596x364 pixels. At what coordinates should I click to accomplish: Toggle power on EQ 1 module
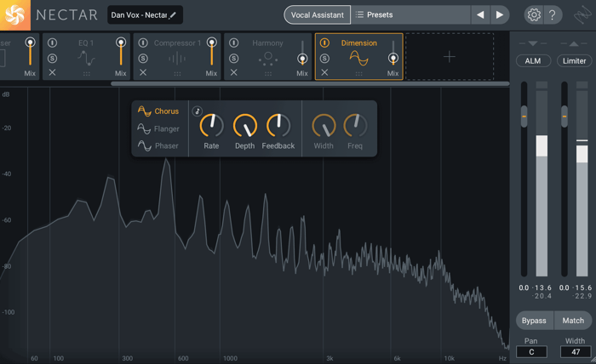(x=53, y=43)
